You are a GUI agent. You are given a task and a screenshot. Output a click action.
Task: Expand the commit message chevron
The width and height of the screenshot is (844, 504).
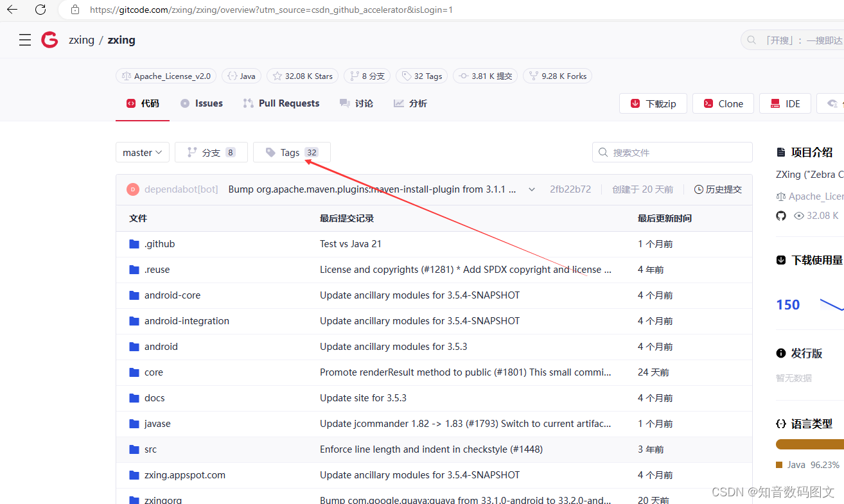click(x=532, y=189)
